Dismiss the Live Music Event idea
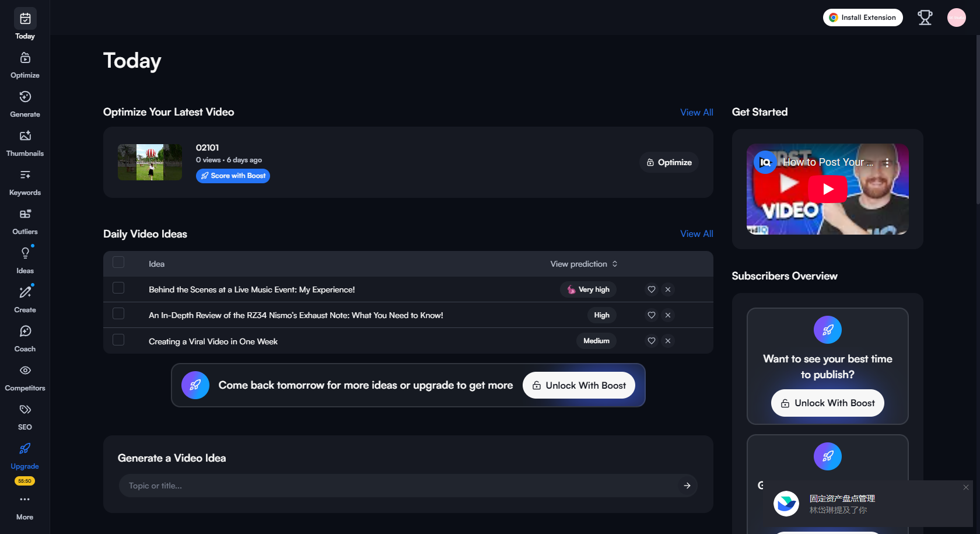 [x=668, y=289]
